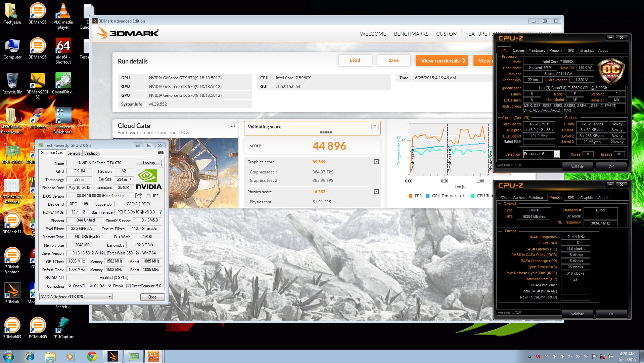Collapse the Graphics score section
Screen dimensions: 644x363
(x=376, y=162)
